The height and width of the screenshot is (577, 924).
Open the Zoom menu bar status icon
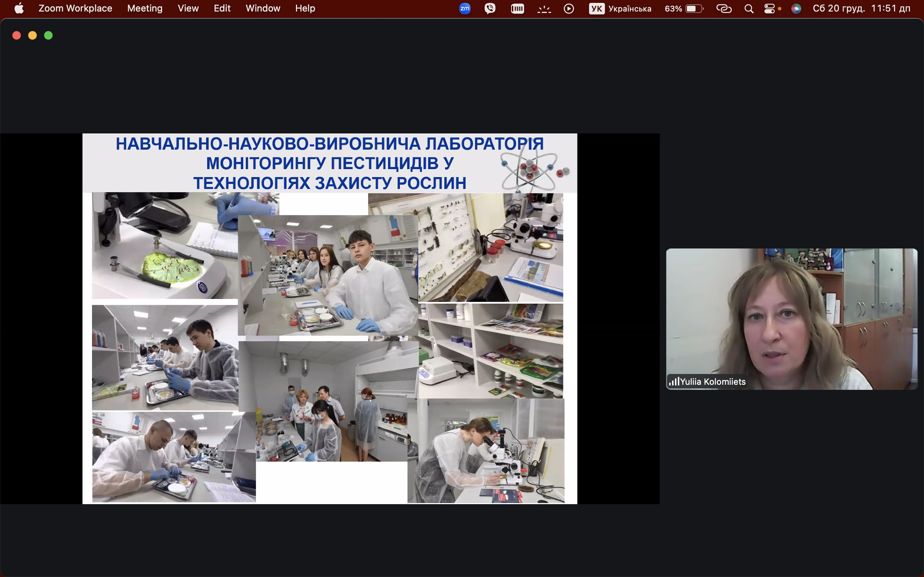pos(465,8)
